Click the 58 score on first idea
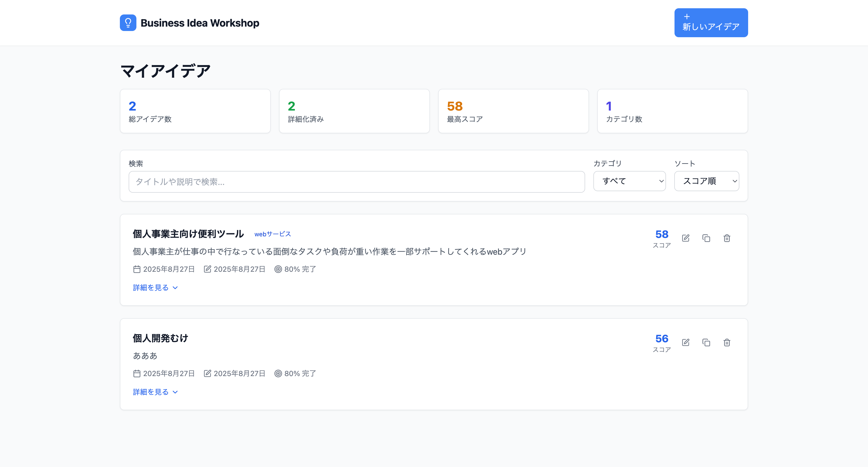The image size is (868, 467). [661, 234]
